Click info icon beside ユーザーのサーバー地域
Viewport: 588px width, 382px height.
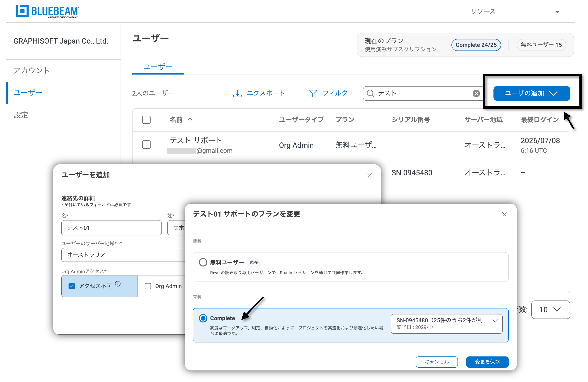point(121,244)
